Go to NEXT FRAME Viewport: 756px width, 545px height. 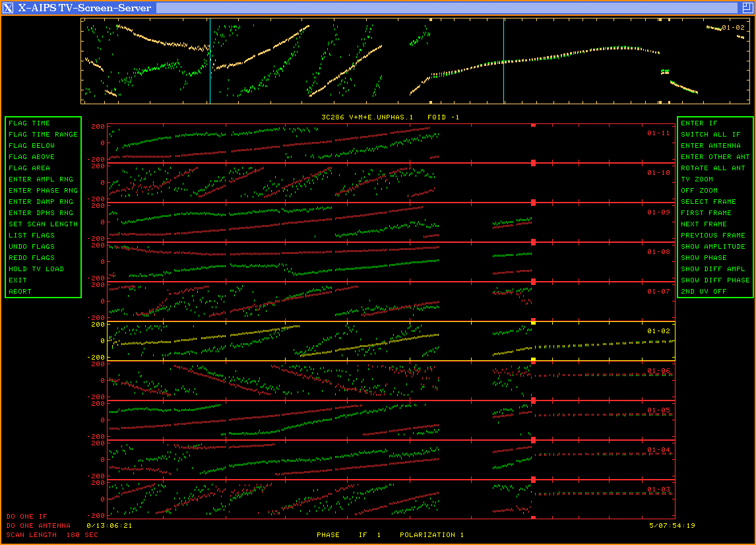point(704,224)
